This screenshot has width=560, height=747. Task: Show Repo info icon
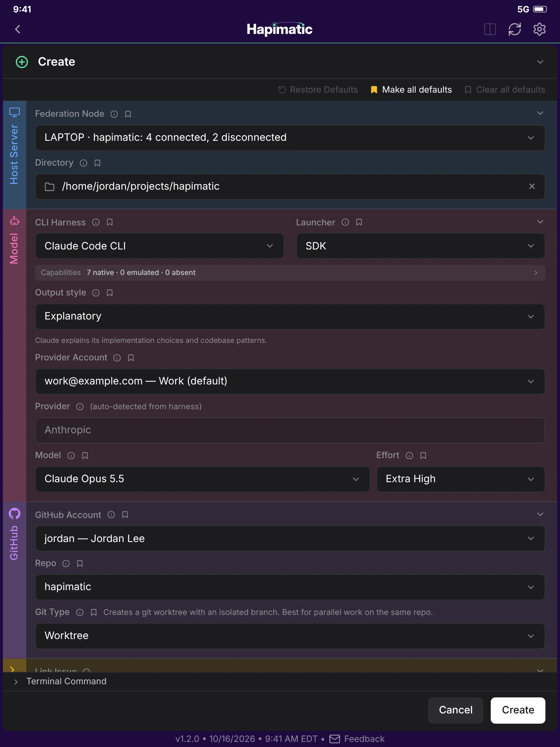(x=66, y=564)
